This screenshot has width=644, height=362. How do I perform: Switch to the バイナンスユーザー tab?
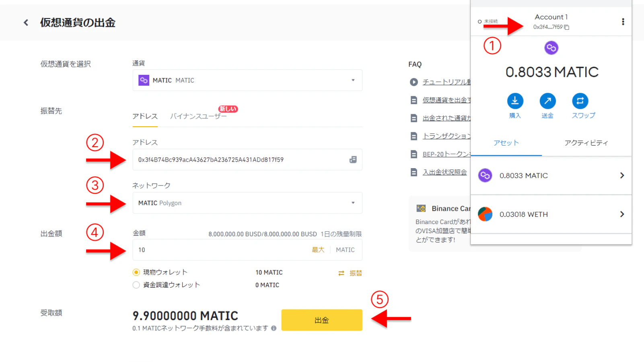tap(198, 116)
